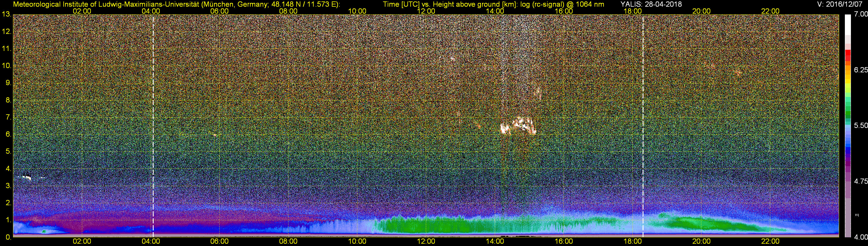
Task: Click 20:00 on the lower time axis
Action: [702, 241]
